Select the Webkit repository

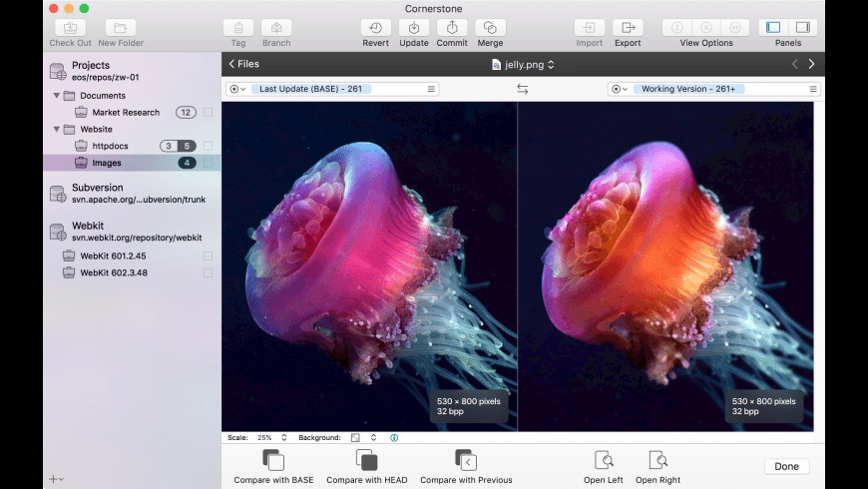[132, 232]
